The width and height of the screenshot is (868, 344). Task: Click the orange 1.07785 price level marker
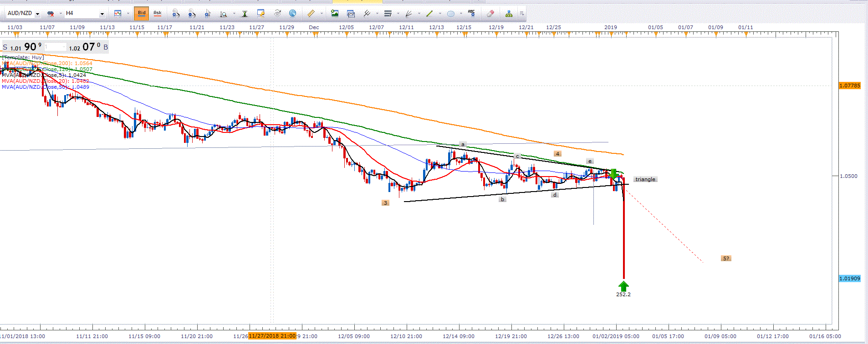click(x=849, y=86)
